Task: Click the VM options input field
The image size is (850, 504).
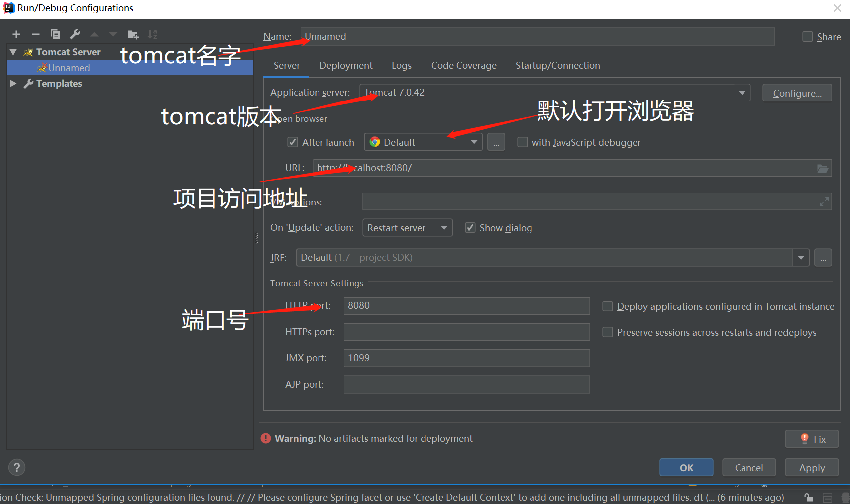Action: tap(597, 202)
